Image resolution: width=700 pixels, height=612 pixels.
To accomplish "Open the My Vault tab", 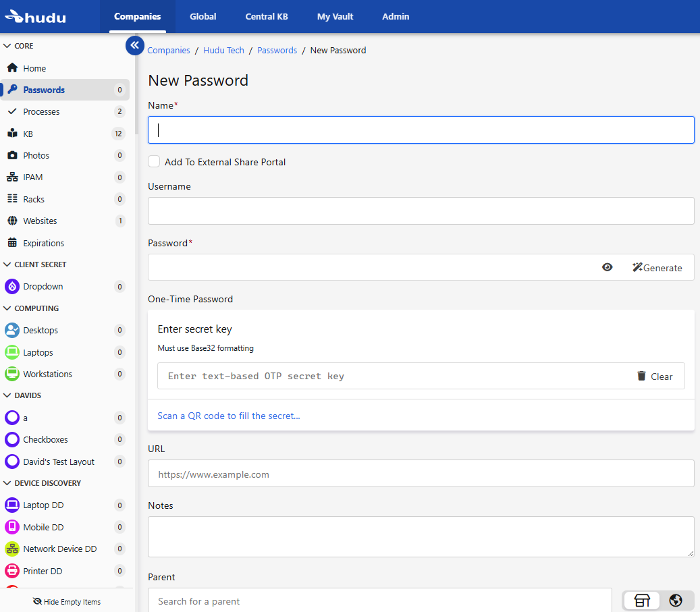I will [x=335, y=16].
